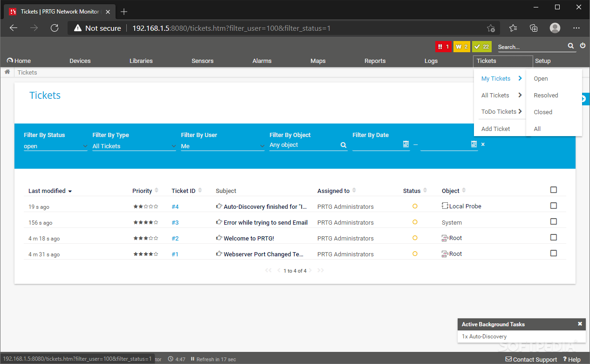Click priority stars of ticket #3

click(x=145, y=222)
